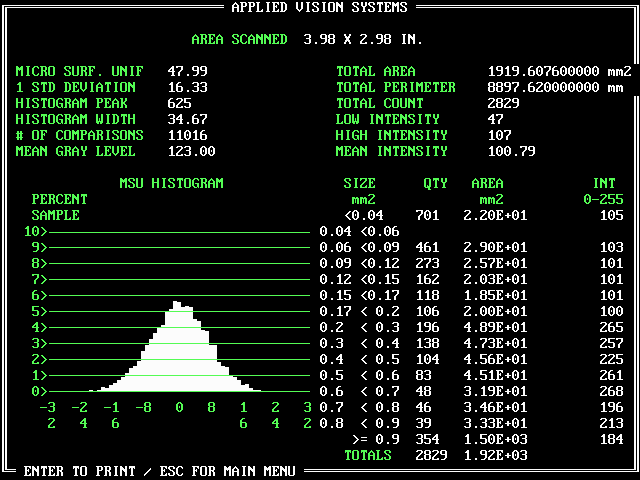Select the value 1919.607600000 mm2
Image resolution: width=640 pixels, height=480 pixels.
(x=560, y=71)
